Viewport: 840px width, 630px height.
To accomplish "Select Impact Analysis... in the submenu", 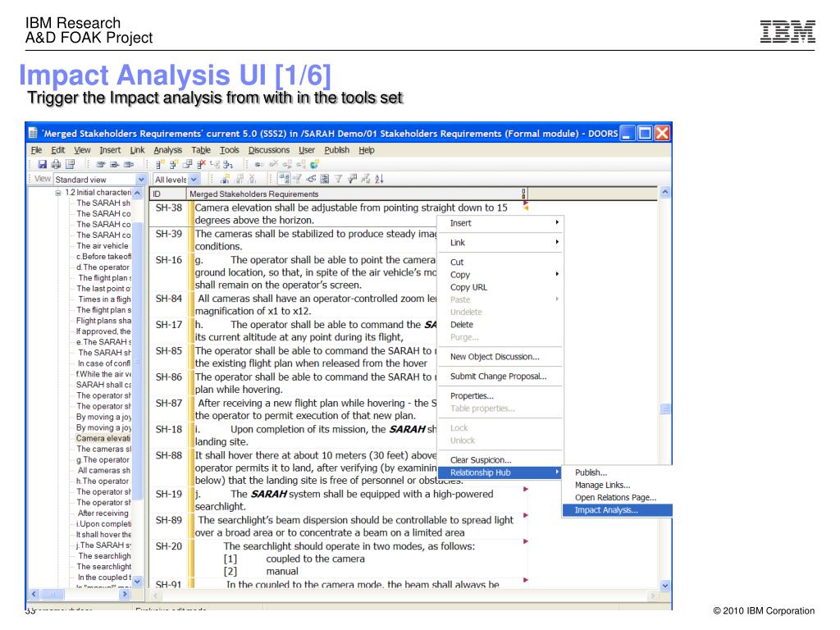I will (x=617, y=510).
